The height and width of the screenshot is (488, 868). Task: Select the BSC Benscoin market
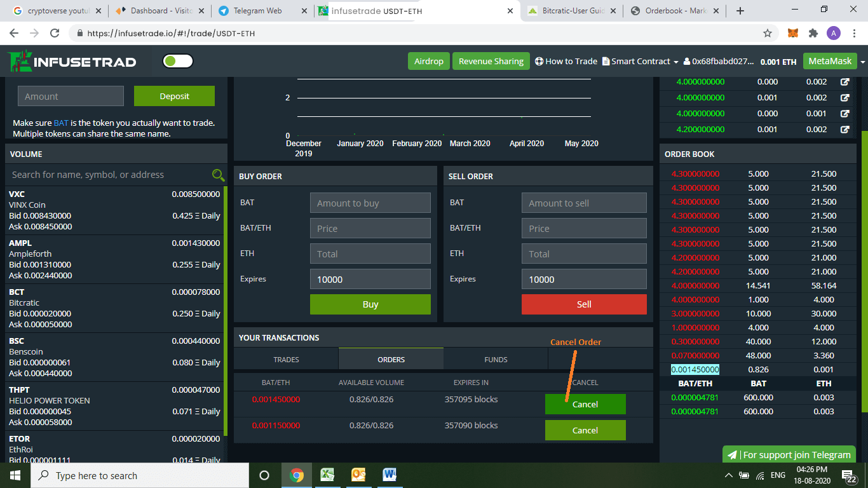(x=114, y=357)
